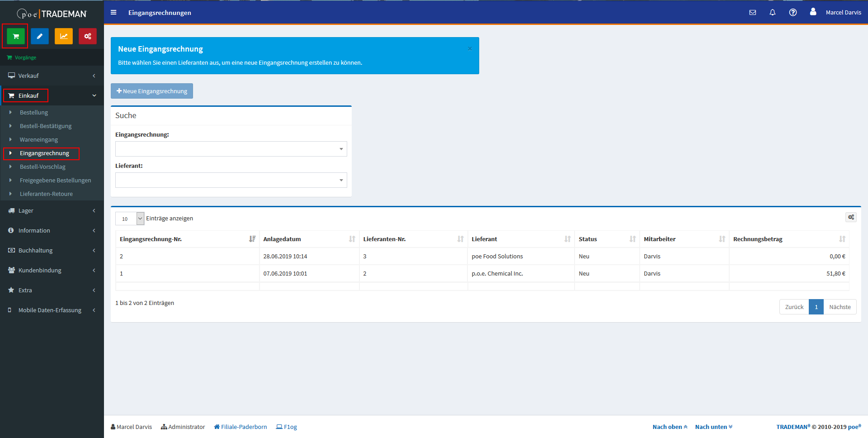Image resolution: width=868 pixels, height=438 pixels.
Task: Click the Neue Eingangsrechnung button
Action: tap(152, 91)
